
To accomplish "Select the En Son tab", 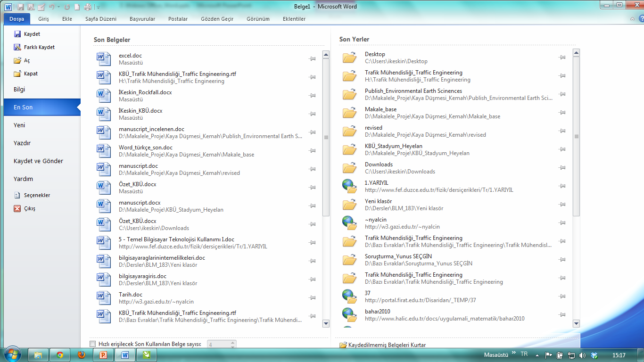I will pyautogui.click(x=42, y=107).
